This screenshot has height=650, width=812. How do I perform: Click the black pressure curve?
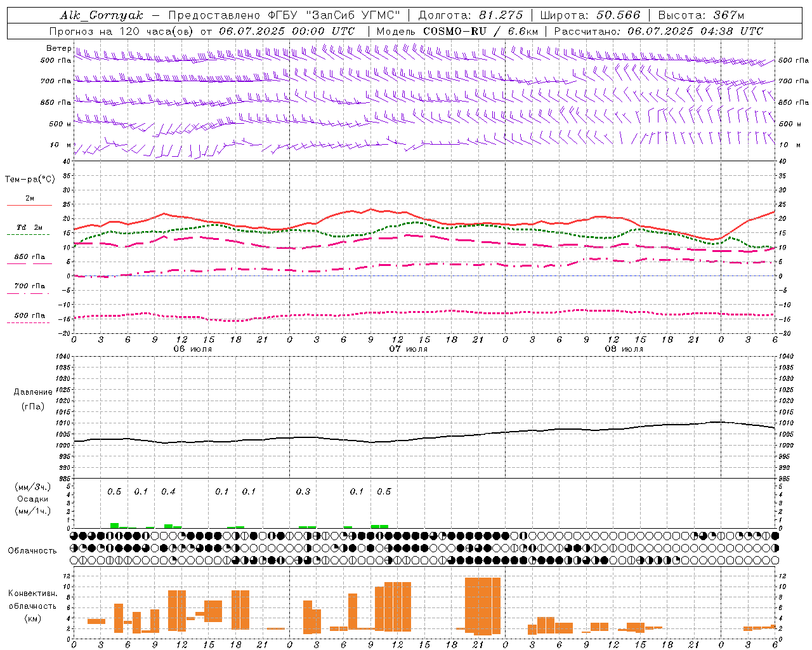[x=425, y=439]
